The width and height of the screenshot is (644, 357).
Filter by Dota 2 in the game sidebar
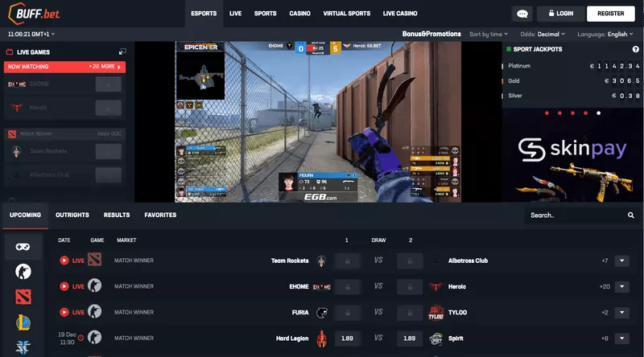coord(23,297)
